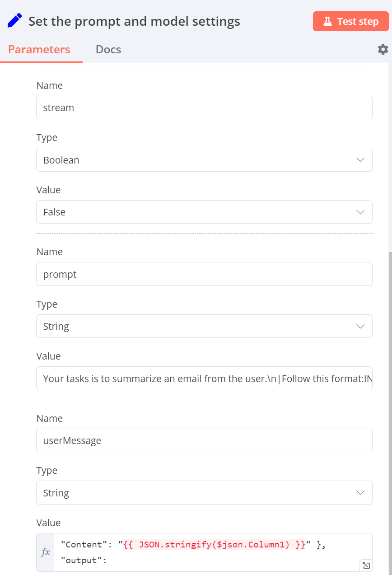Image resolution: width=392 pixels, height=575 pixels.
Task: Click the userMessage Name field
Action: coord(204,440)
